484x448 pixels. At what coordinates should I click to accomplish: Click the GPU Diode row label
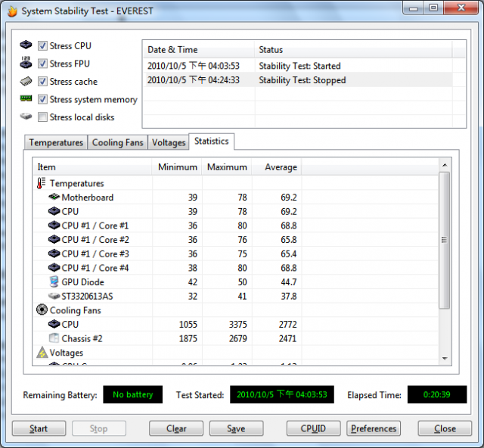82,282
